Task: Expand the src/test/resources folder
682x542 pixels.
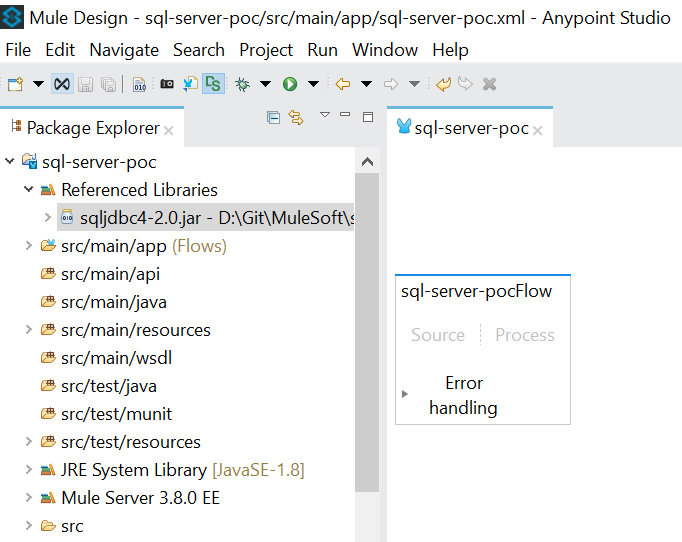Action: pyautogui.click(x=29, y=442)
